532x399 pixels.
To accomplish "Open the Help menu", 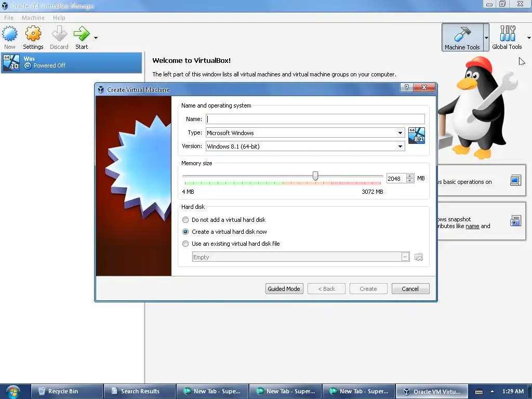I will [x=59, y=18].
